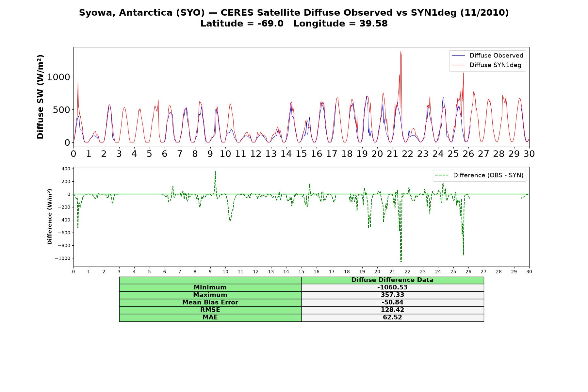This screenshot has height=392, width=588.
Task: Select the RMSE value 128.42
Action: coord(392,310)
